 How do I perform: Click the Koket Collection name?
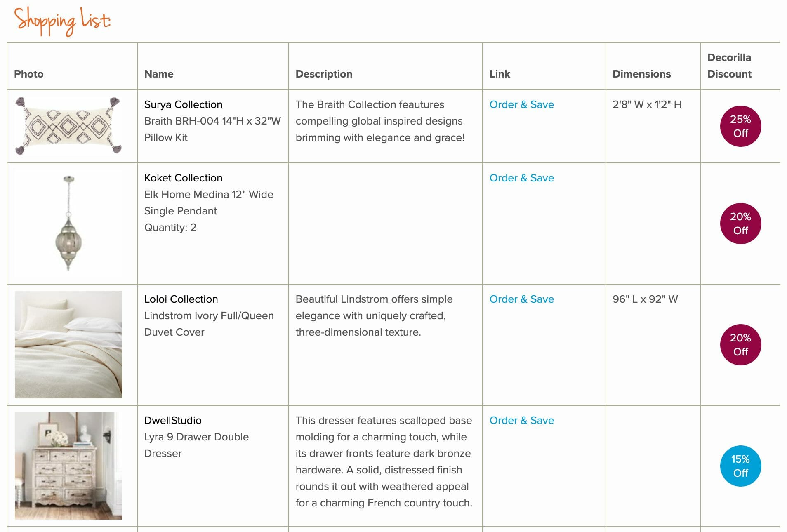pos(183,178)
